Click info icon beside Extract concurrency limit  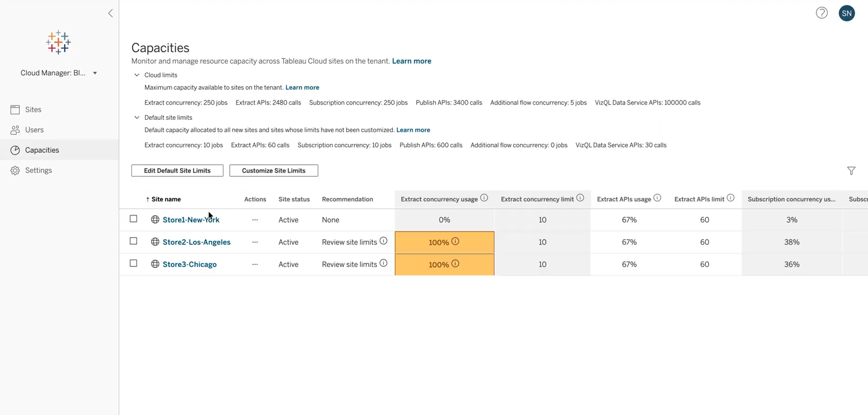[580, 198]
